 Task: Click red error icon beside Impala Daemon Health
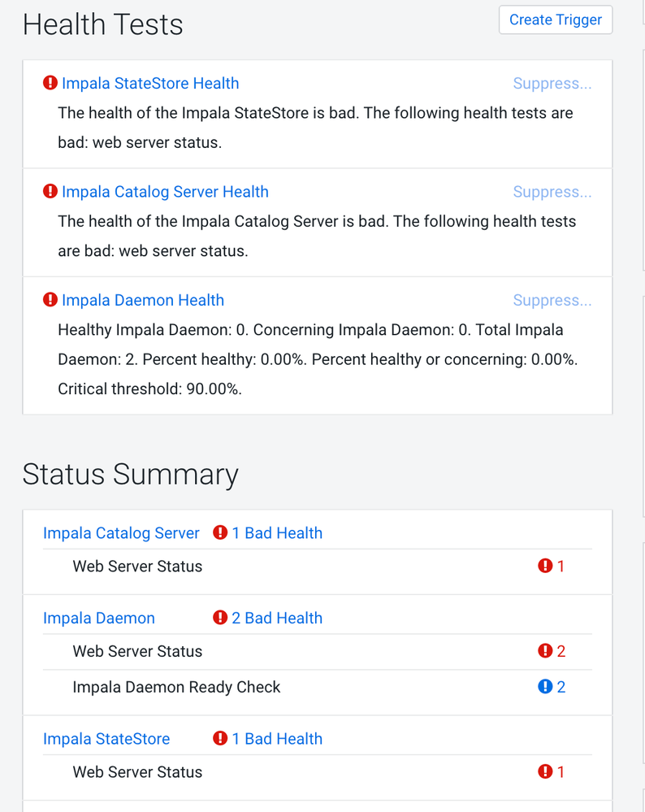click(x=50, y=300)
